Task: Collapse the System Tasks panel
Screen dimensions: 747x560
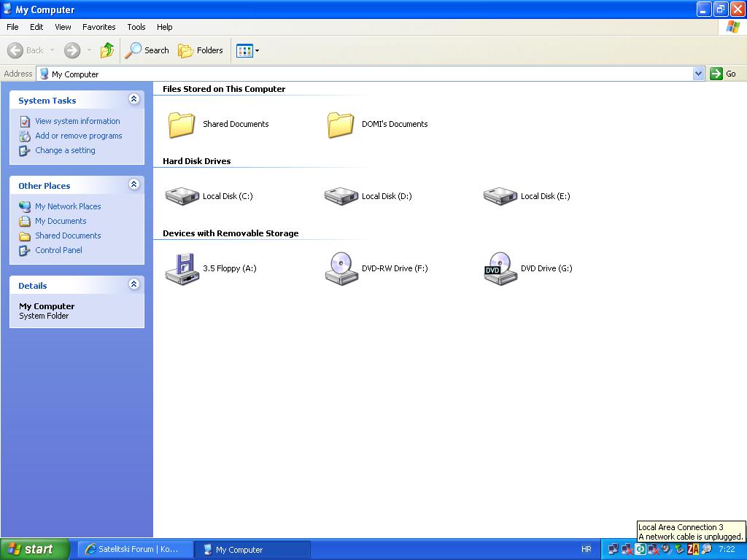Action: pyautogui.click(x=133, y=99)
